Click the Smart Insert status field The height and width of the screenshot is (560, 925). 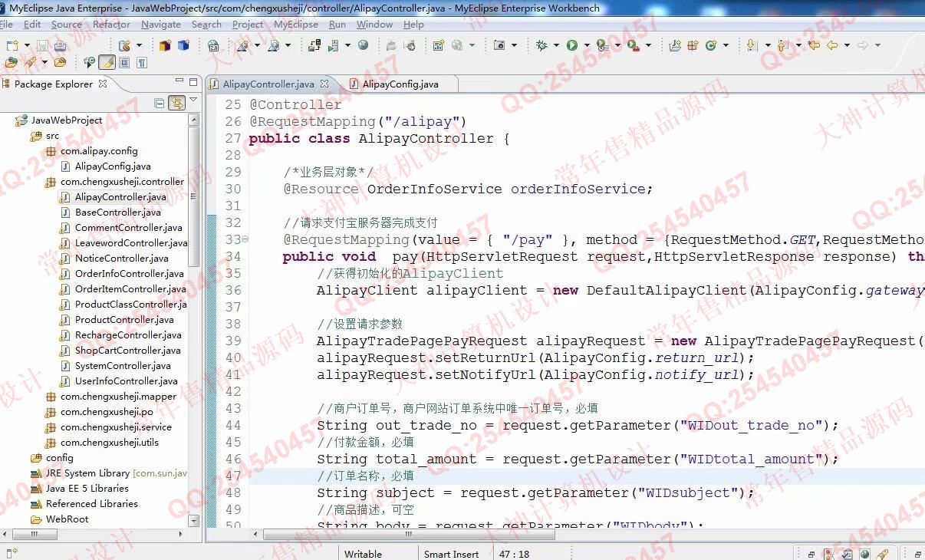(x=452, y=554)
